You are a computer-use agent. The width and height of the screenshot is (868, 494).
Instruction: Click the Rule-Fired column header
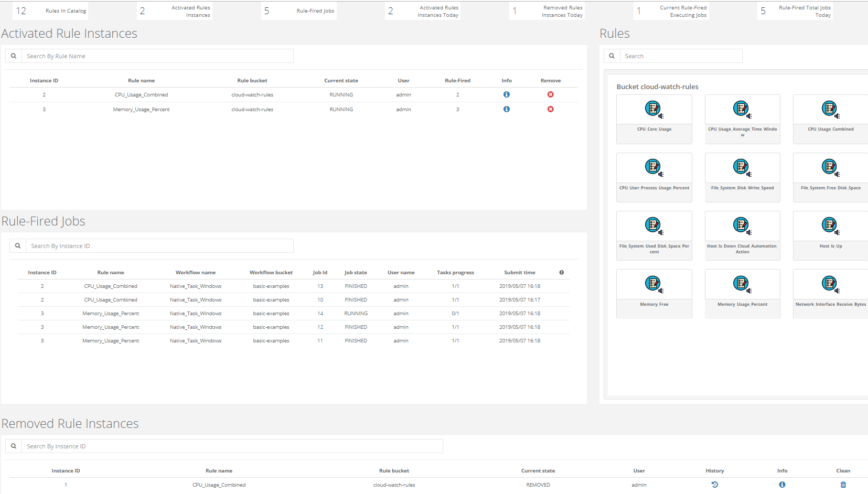(x=458, y=81)
